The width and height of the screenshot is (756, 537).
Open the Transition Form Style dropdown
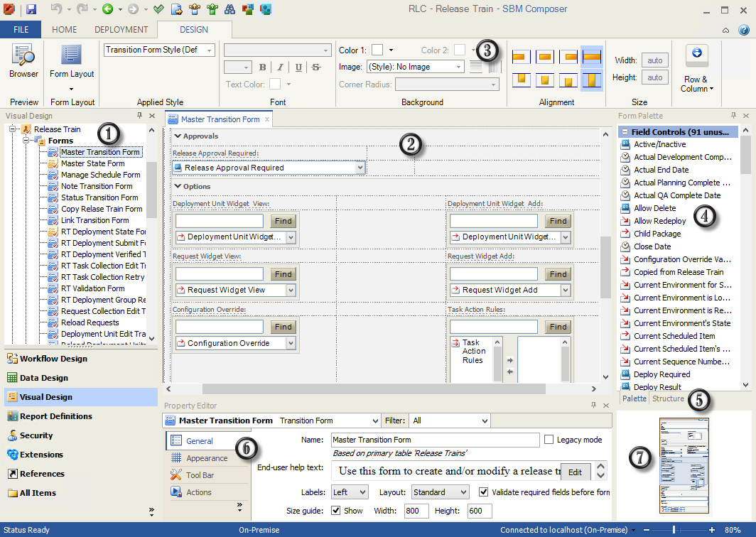(x=210, y=50)
